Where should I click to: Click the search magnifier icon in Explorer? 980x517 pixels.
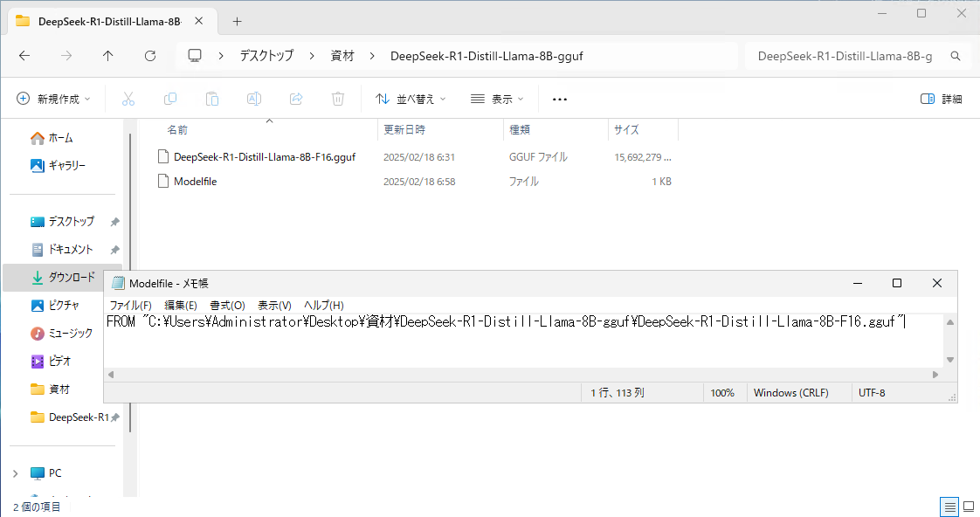tap(955, 56)
